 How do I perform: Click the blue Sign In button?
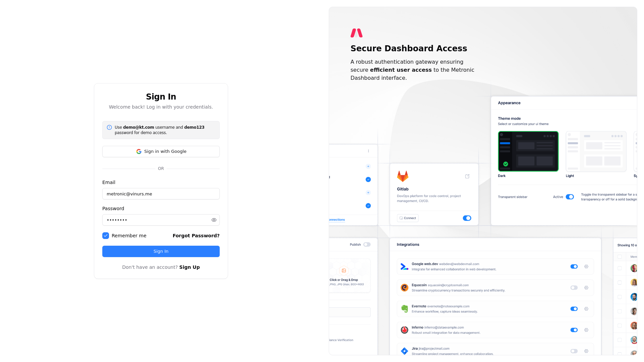[x=161, y=251]
